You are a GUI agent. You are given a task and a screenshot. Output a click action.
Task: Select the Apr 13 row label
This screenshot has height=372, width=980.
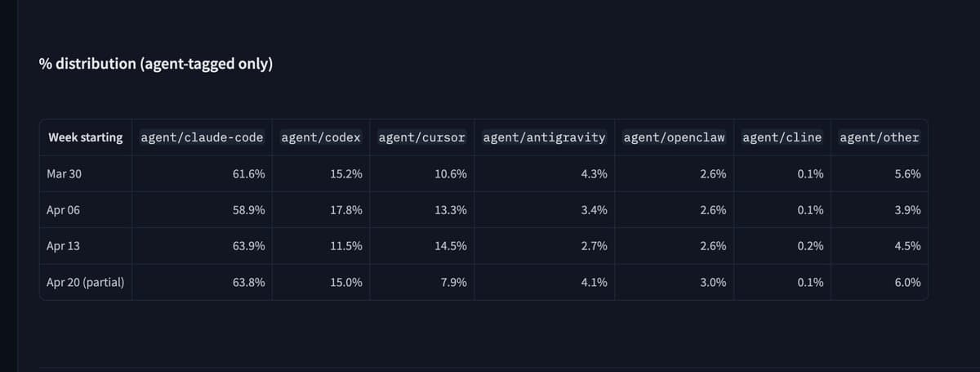(x=64, y=246)
